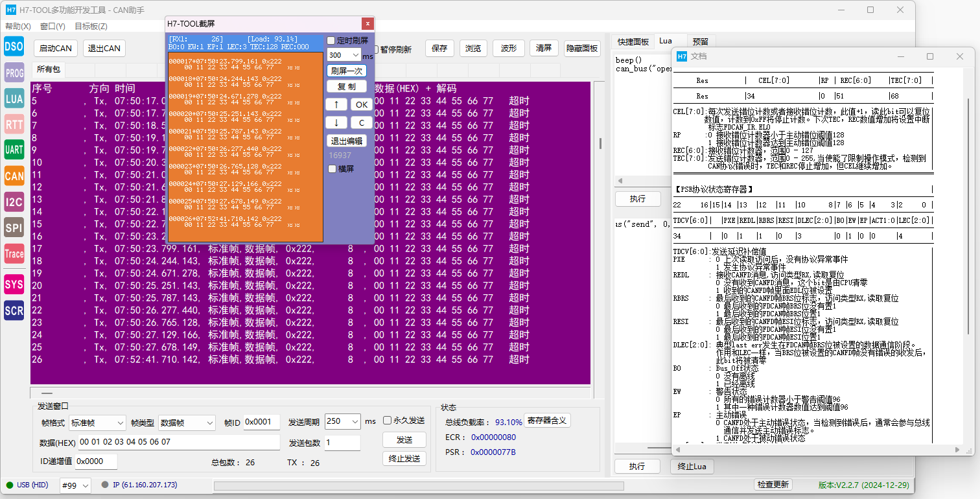This screenshot has height=499, width=980.
Task: Click the green USB (HID) status indicator
Action: (10, 485)
